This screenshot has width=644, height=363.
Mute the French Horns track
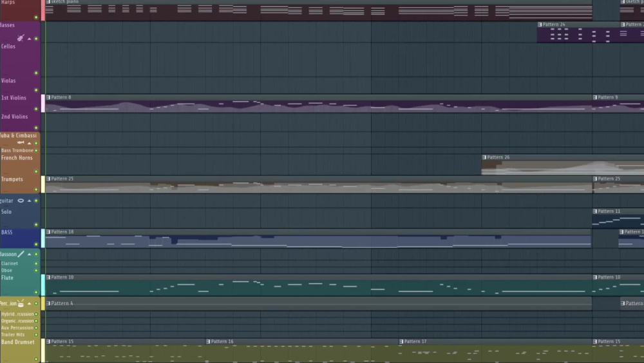point(36,172)
